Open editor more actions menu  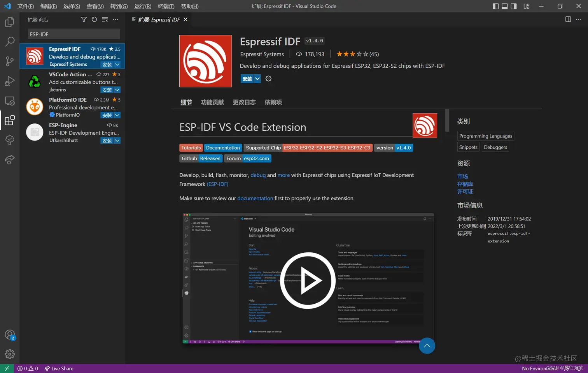coord(579,19)
